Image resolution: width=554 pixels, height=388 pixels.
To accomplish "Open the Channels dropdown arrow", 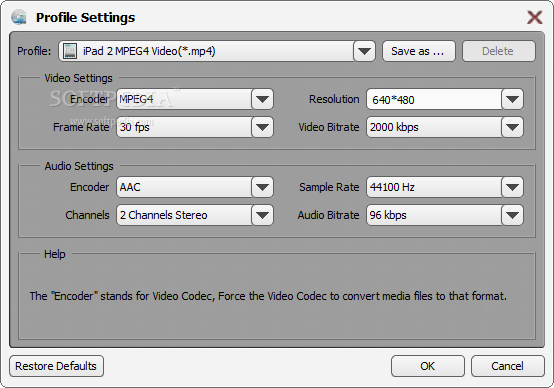I will pos(262,215).
